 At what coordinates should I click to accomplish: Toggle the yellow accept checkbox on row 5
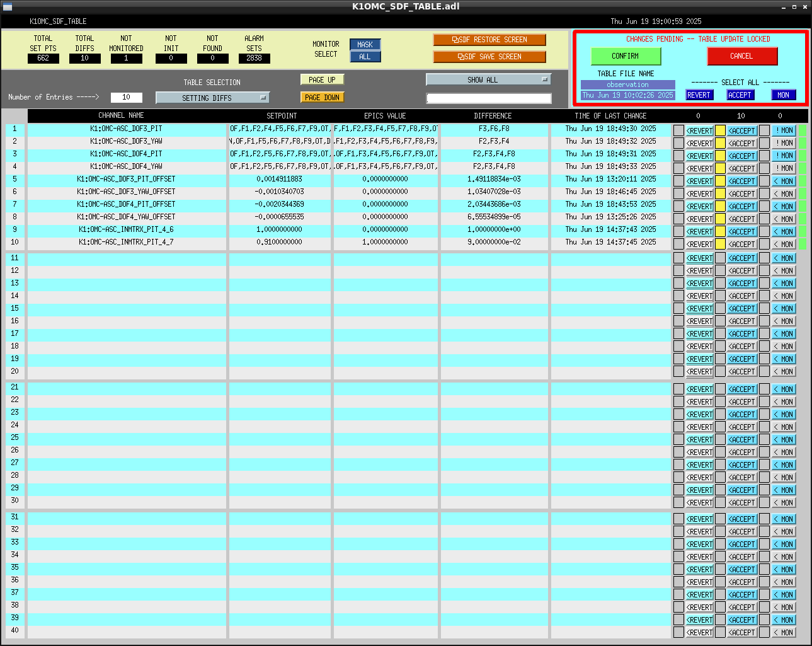[x=720, y=181]
